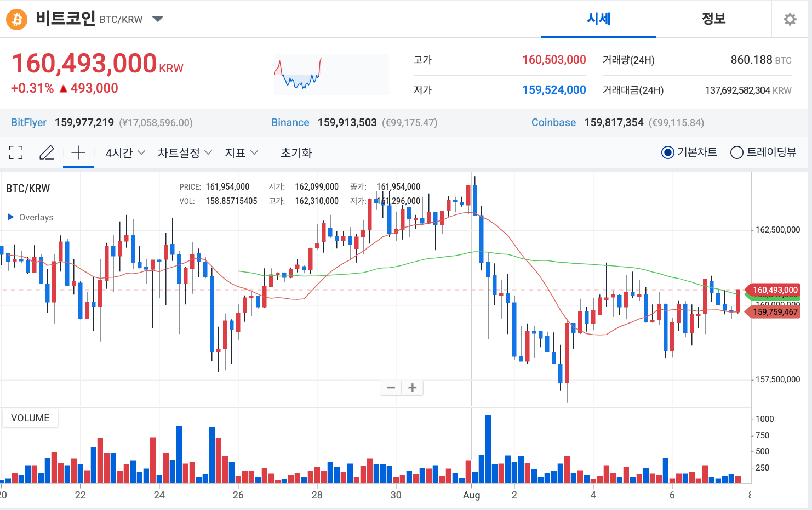Open the BTC/KRW market selector dropdown
Viewport: 812px width, 510px height.
point(158,19)
